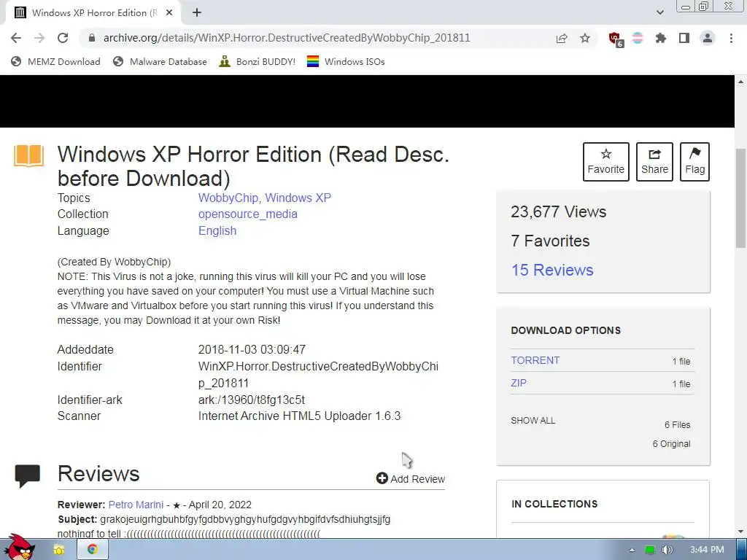This screenshot has width=747, height=560.
Task: Open the Chrome profile avatar
Action: pyautogui.click(x=708, y=38)
